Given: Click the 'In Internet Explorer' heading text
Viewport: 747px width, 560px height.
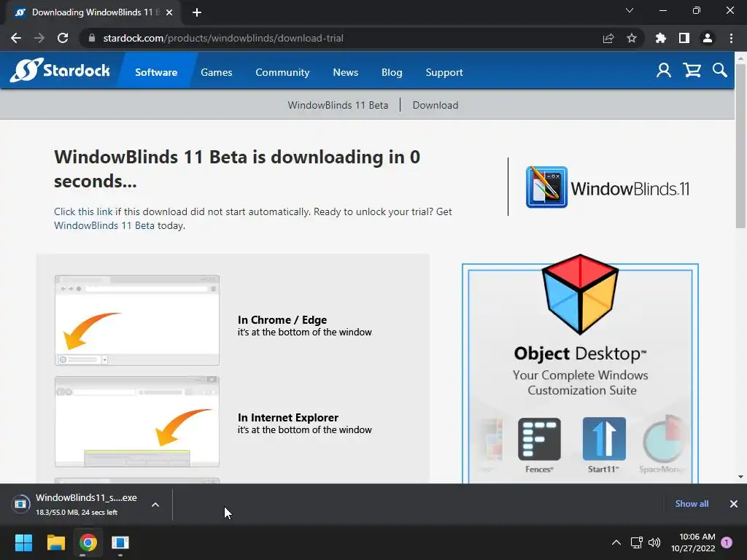Looking at the screenshot, I should pyautogui.click(x=287, y=418).
